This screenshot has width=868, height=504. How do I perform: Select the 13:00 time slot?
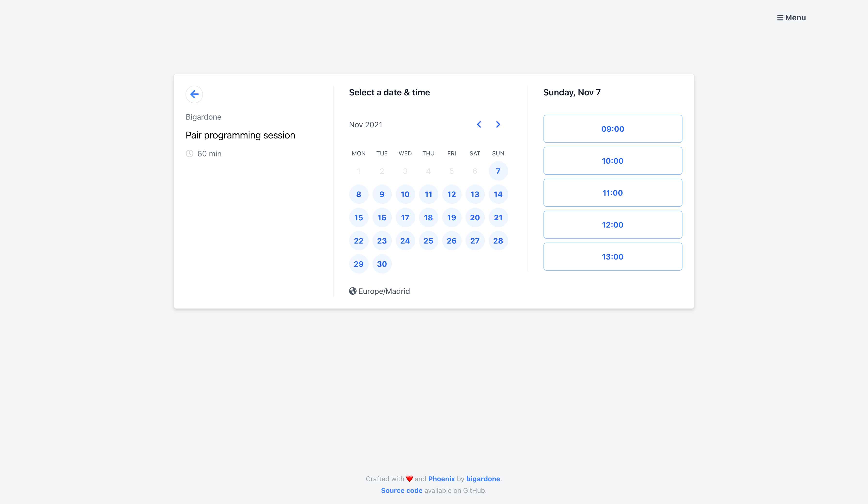click(612, 257)
